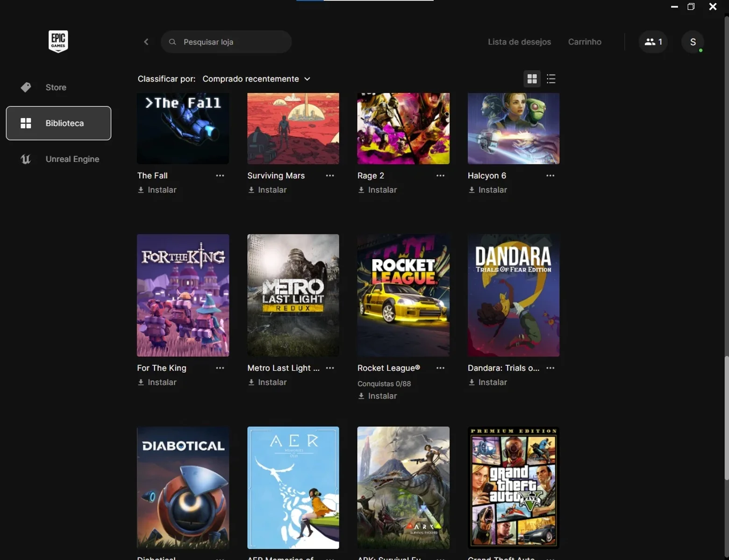729x560 pixels.
Task: Click Instalar for Metro Last Light
Action: click(272, 383)
